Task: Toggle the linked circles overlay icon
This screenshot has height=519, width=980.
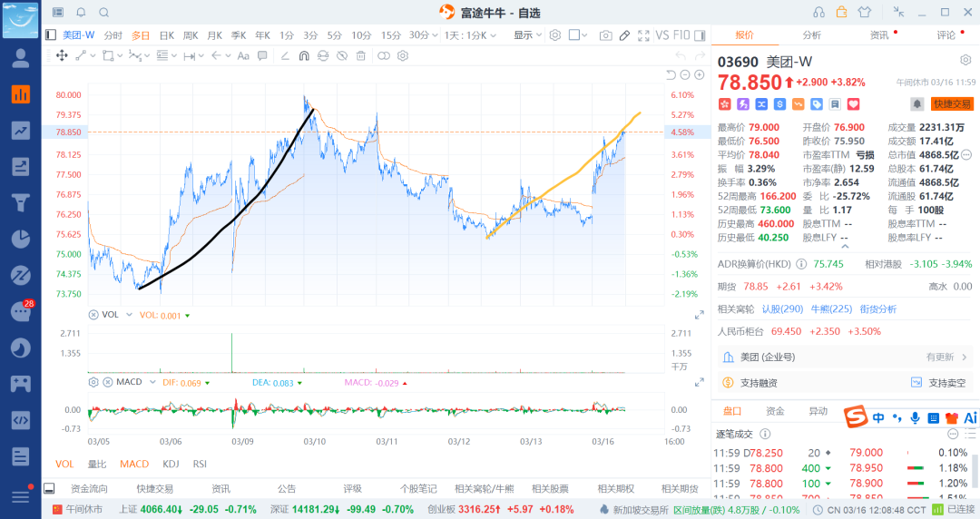Action: pyautogui.click(x=384, y=55)
